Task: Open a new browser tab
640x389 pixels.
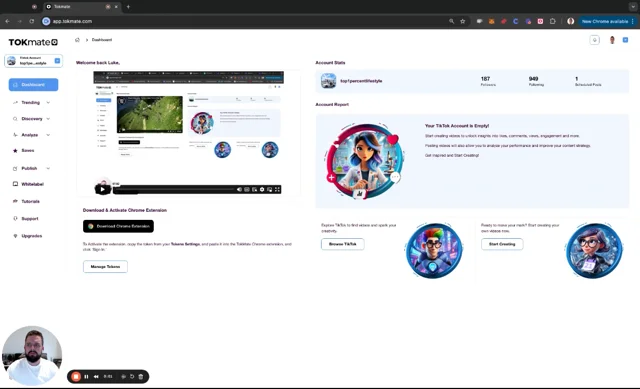Action: pyautogui.click(x=128, y=7)
